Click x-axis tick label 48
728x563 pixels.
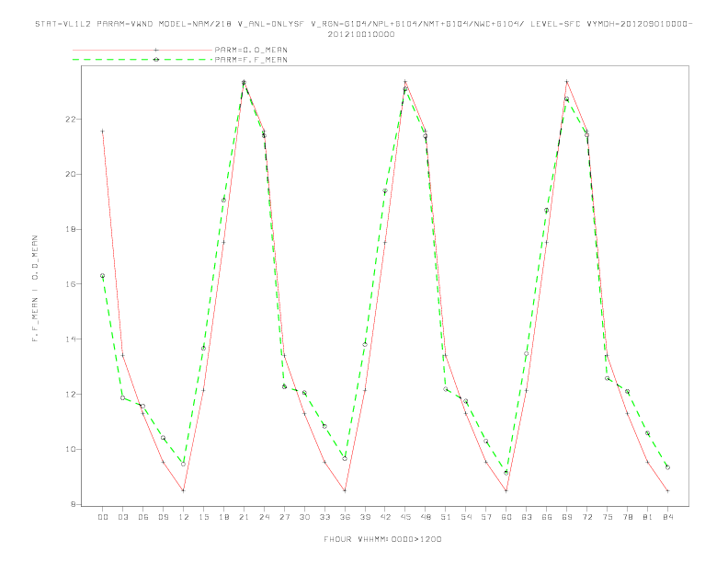[426, 517]
